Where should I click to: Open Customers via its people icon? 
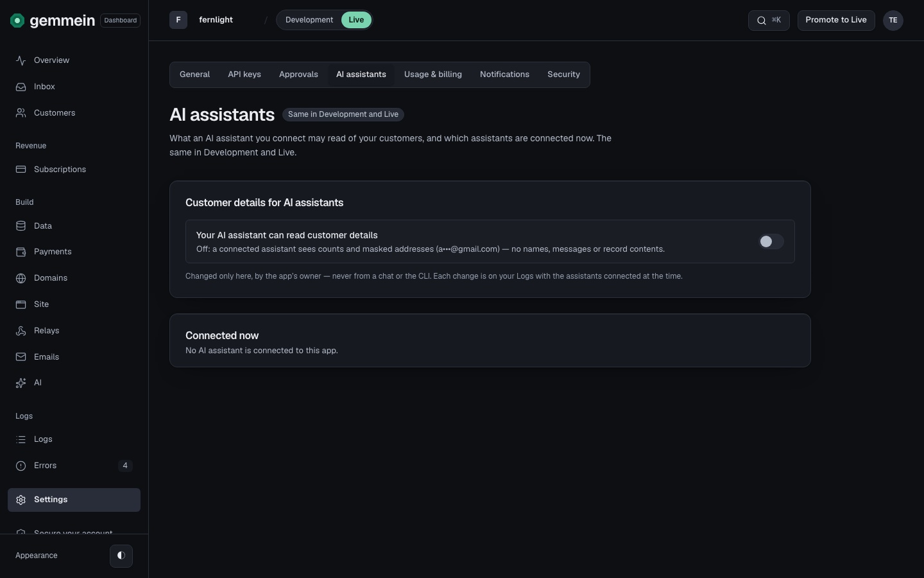coord(21,113)
